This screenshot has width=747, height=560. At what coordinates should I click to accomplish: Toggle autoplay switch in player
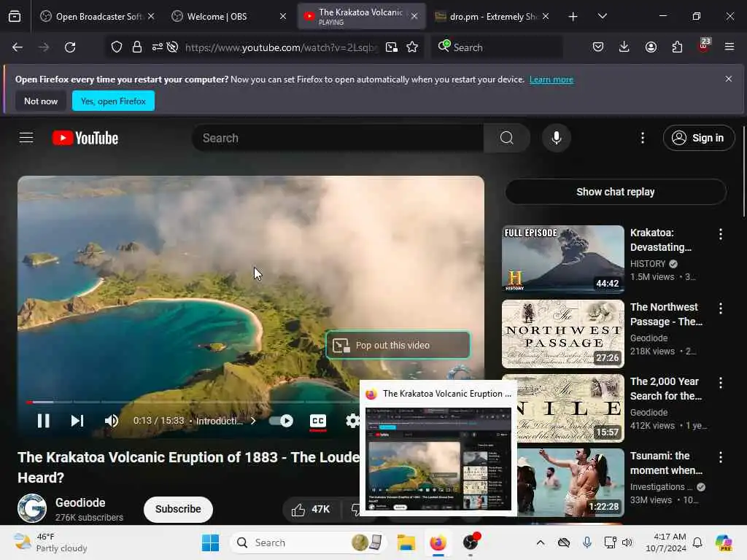[281, 421]
